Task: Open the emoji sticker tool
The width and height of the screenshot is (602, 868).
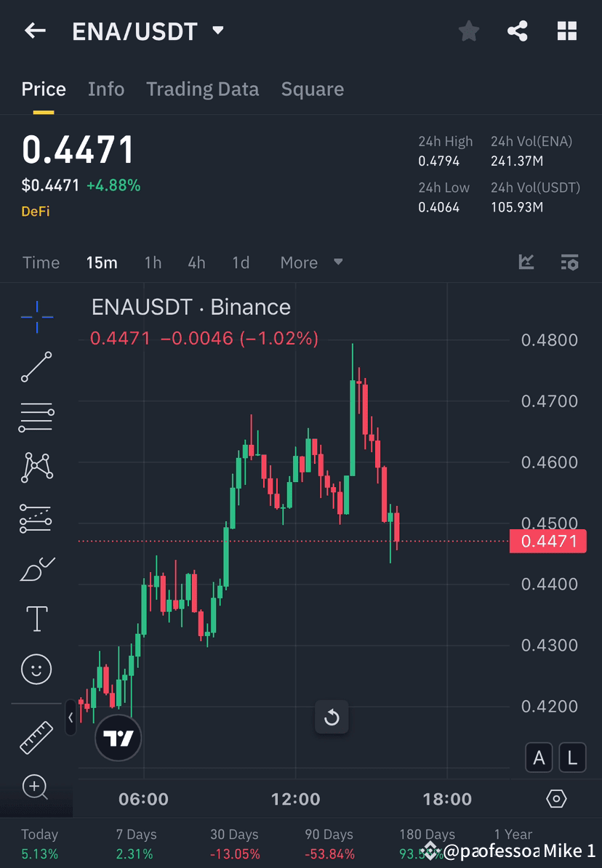Action: click(36, 669)
